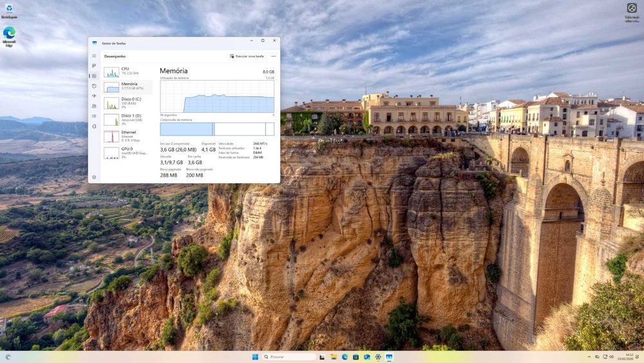Select the CPU performance graph entry
This screenshot has width=644, height=363.
tap(127, 72)
